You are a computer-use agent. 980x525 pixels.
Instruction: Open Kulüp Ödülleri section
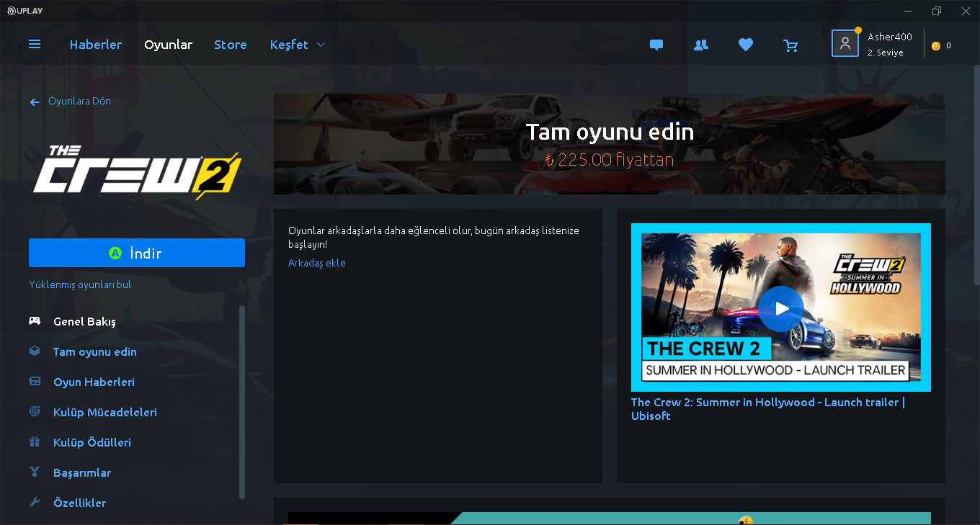tap(92, 442)
